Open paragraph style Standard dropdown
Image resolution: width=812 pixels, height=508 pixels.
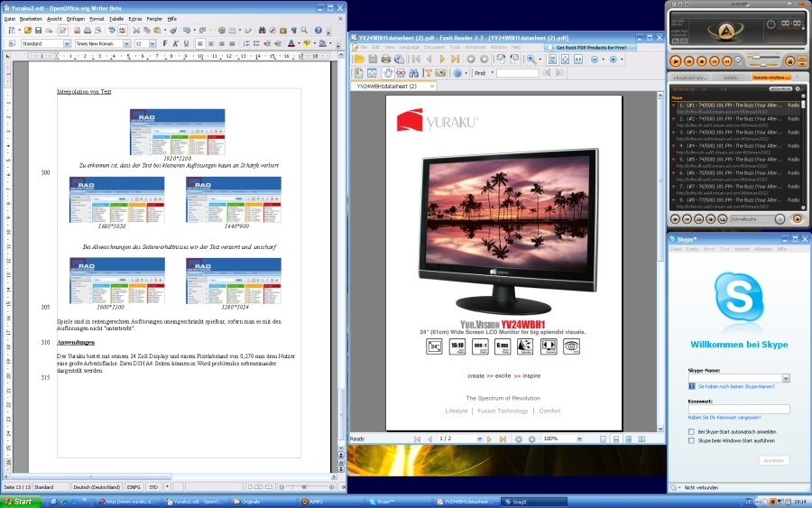(x=67, y=43)
